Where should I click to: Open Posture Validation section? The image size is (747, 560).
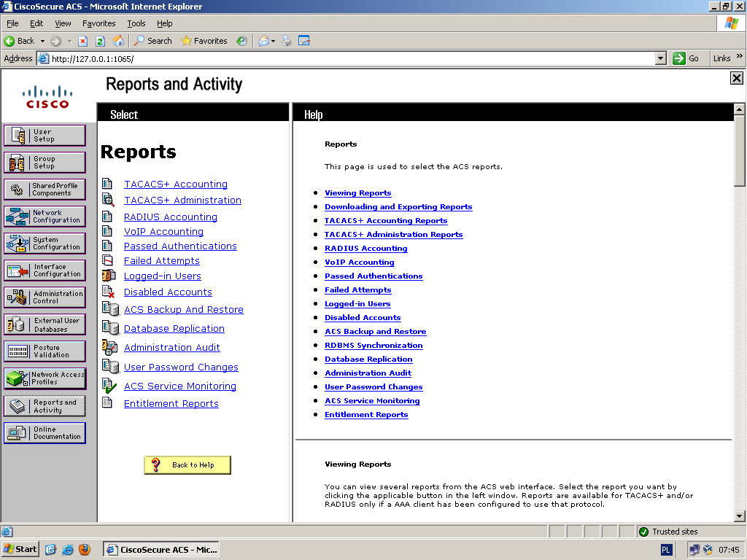44,351
